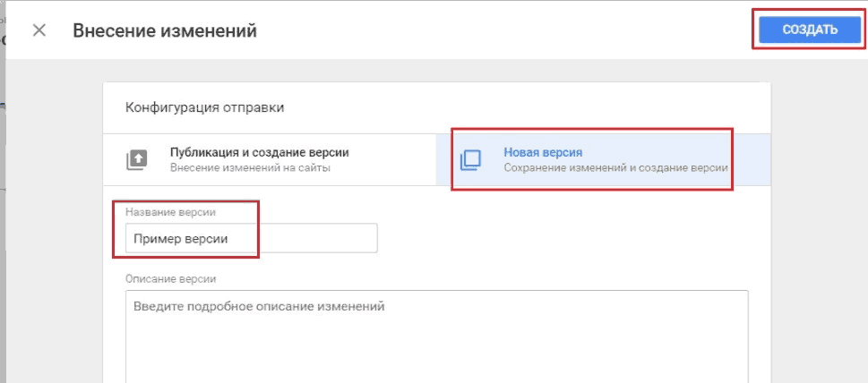Place cursor after Пример версии text
The image size is (868, 383).
(x=229, y=239)
